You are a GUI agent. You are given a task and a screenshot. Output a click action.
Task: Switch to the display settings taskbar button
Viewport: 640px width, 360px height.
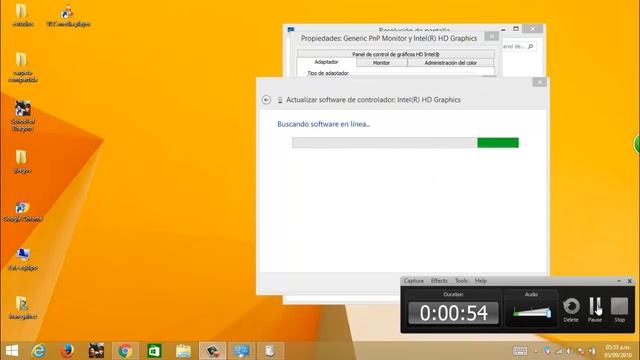point(241,351)
